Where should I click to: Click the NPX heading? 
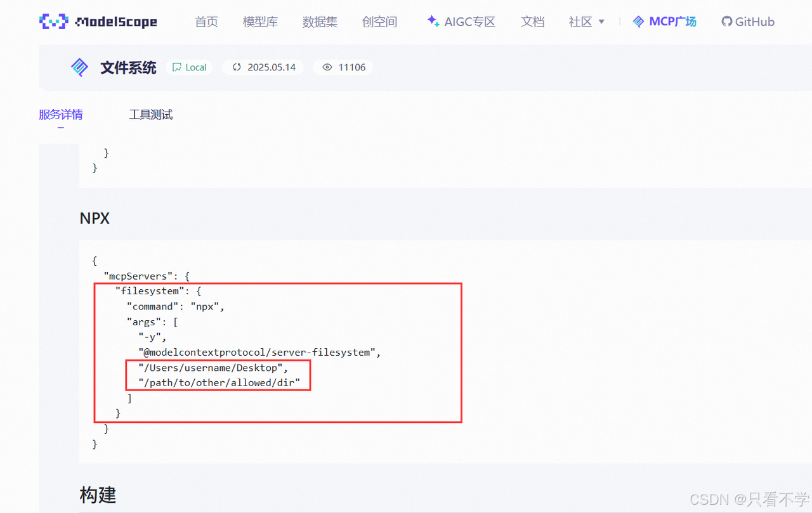(95, 219)
